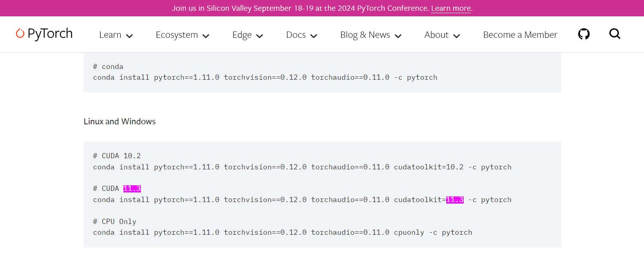Open the Docs menu label

click(x=296, y=35)
